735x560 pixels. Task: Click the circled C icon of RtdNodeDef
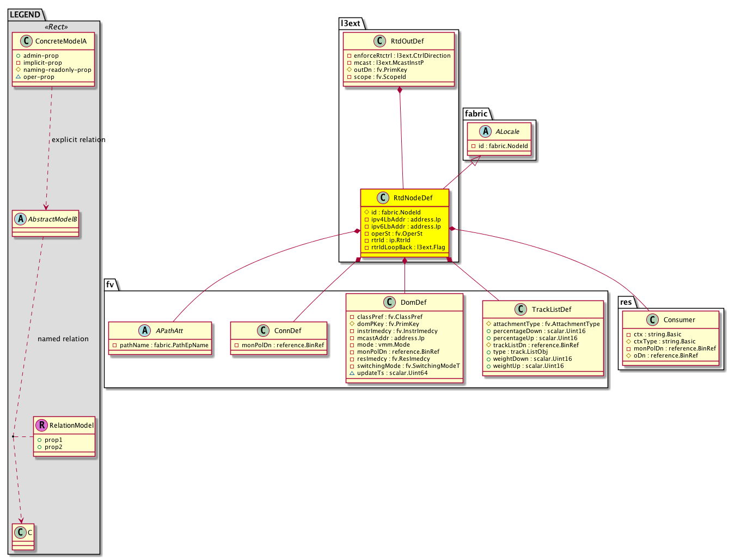pyautogui.click(x=383, y=198)
